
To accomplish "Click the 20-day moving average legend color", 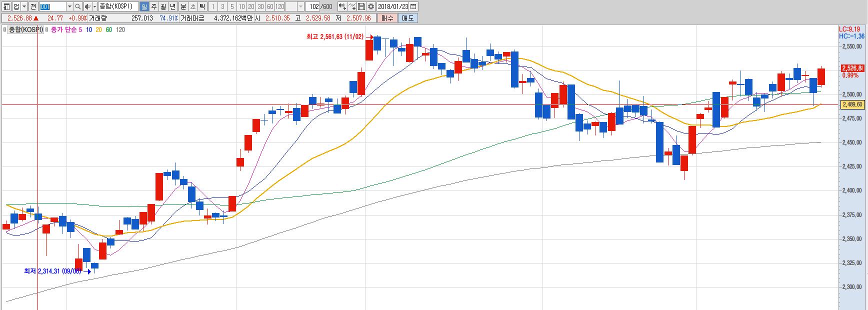I will (98, 30).
